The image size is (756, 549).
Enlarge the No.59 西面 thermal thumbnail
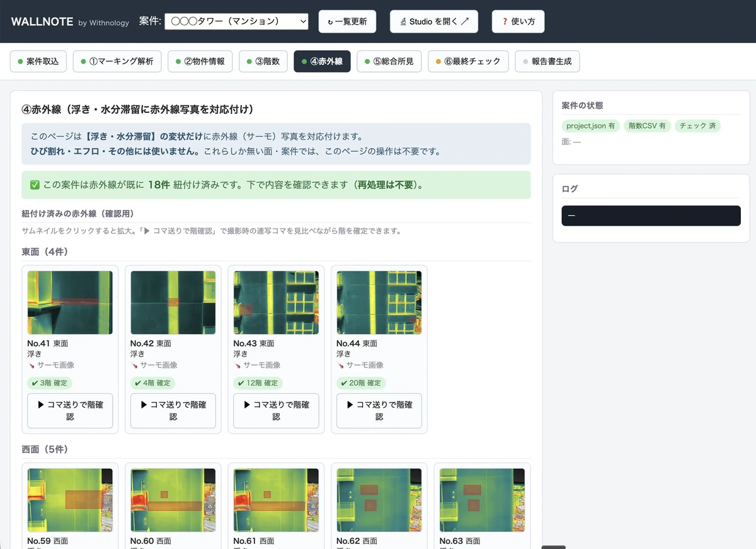70,500
